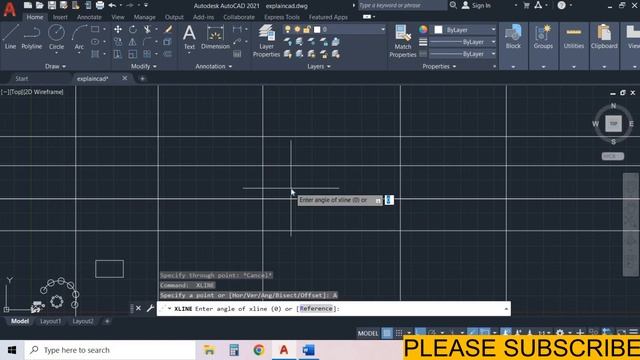This screenshot has height=360, width=640.
Task: Click the Save icon in quick access toolbar
Action: coord(52,5)
